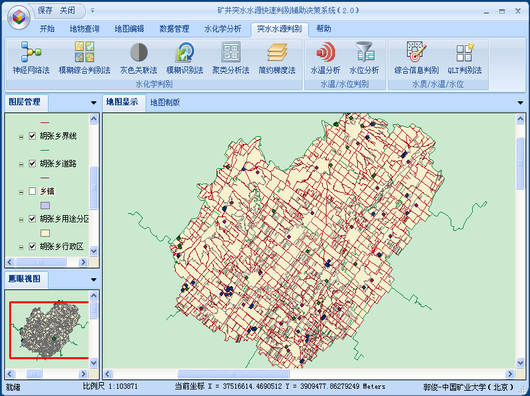Click quick access toolbar customize arrow
Viewport: 530px width, 396px height.
92,10
